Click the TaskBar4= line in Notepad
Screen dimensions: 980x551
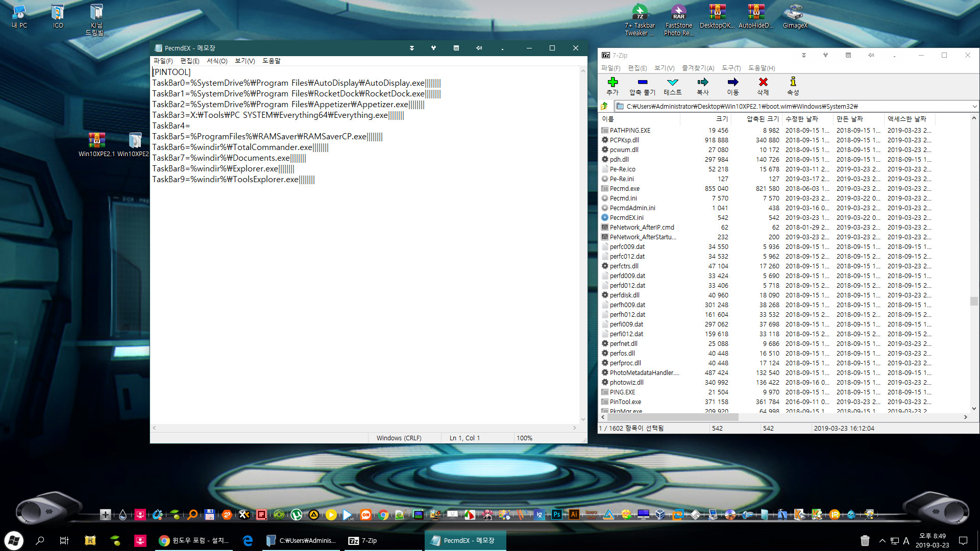coord(171,126)
